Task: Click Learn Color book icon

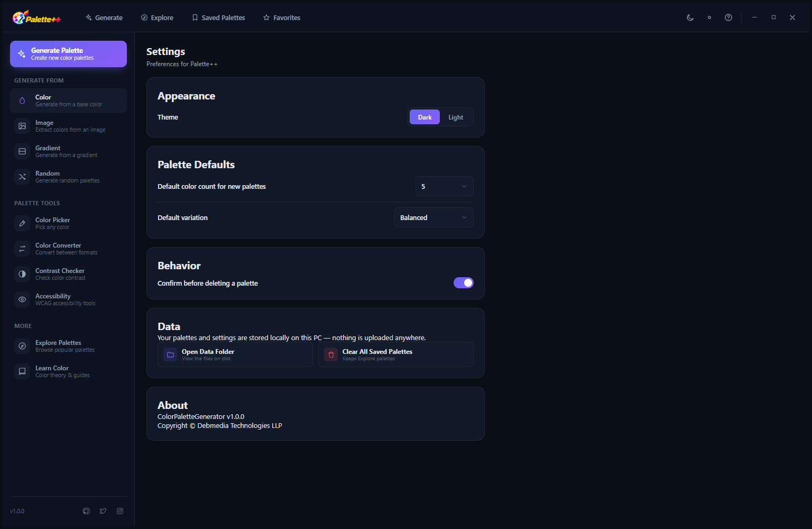Action: (x=22, y=371)
